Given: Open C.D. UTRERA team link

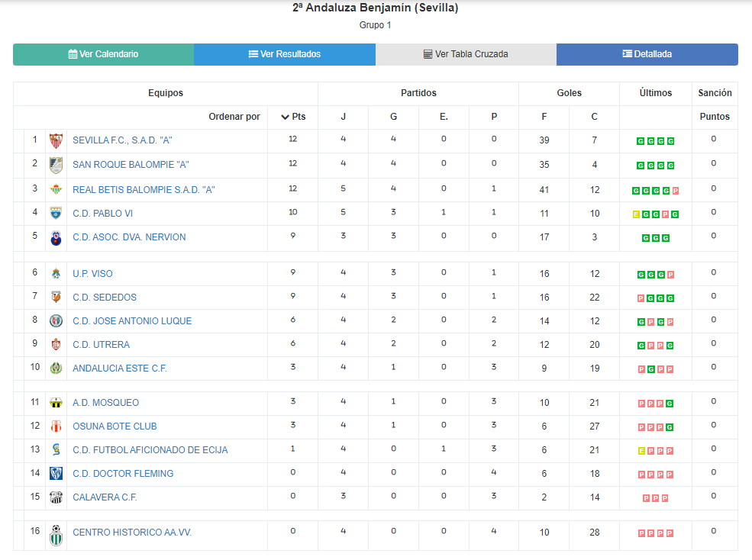Looking at the screenshot, I should coord(102,345).
